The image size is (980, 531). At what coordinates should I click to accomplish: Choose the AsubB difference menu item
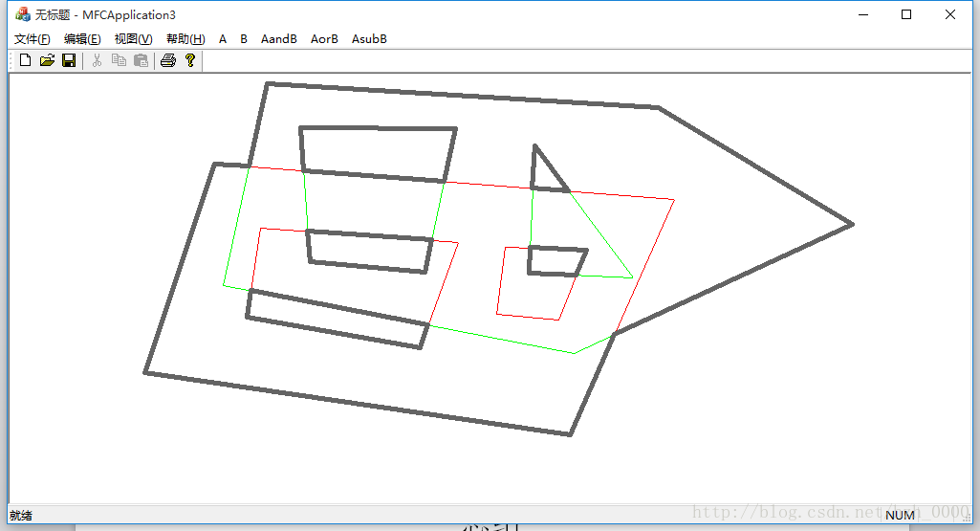[x=369, y=39]
